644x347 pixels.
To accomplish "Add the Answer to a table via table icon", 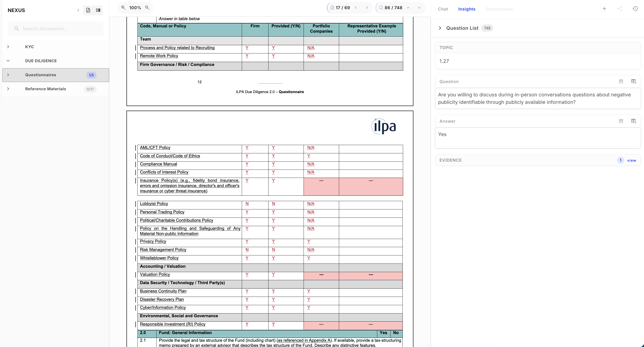I will [634, 121].
